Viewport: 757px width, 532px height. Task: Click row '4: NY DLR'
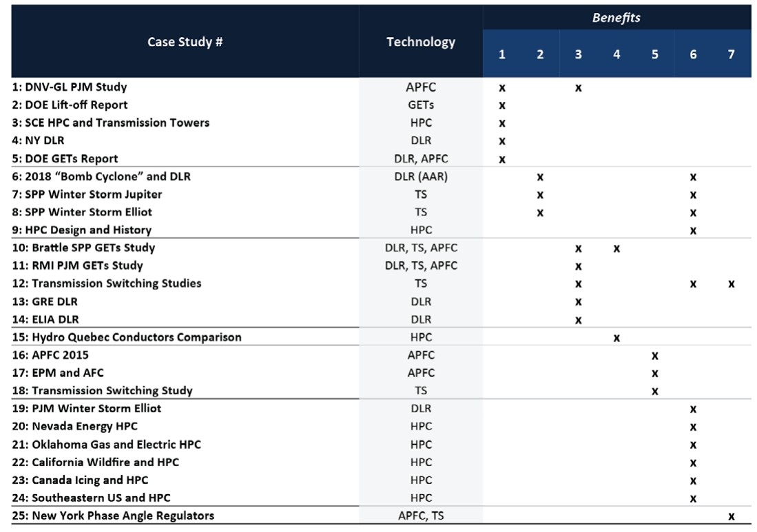tap(382, 141)
